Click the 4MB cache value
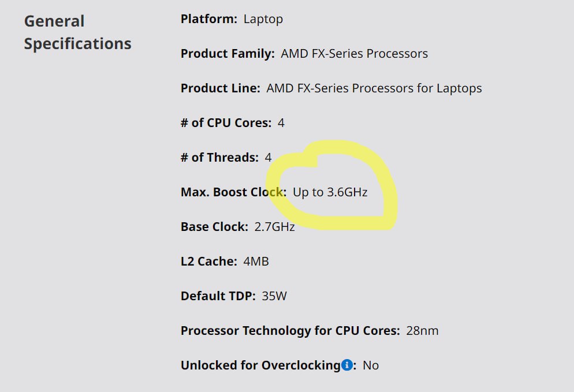The width and height of the screenshot is (574, 392). pyautogui.click(x=256, y=262)
